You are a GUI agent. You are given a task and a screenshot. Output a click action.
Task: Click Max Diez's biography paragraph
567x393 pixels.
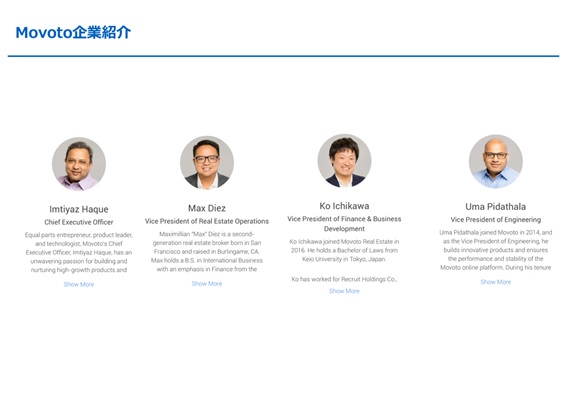[x=207, y=252]
